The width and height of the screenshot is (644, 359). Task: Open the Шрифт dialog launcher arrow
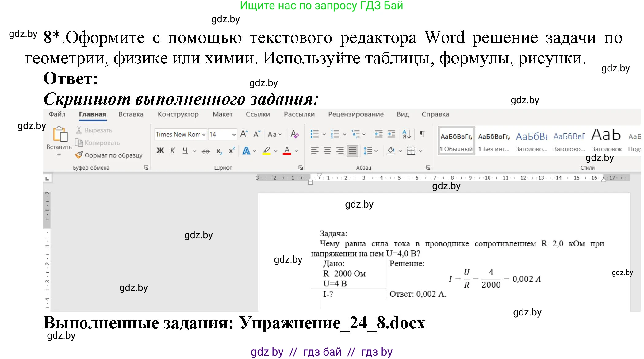(301, 167)
